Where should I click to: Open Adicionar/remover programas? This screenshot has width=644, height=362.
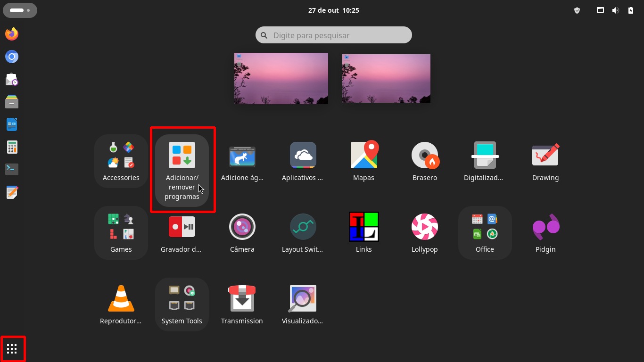(182, 156)
